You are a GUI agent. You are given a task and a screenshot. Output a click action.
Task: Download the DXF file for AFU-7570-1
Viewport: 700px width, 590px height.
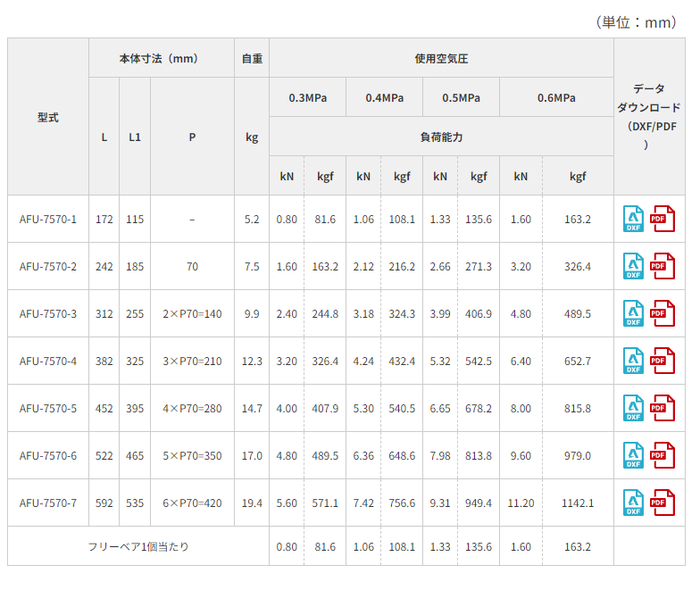tap(633, 219)
